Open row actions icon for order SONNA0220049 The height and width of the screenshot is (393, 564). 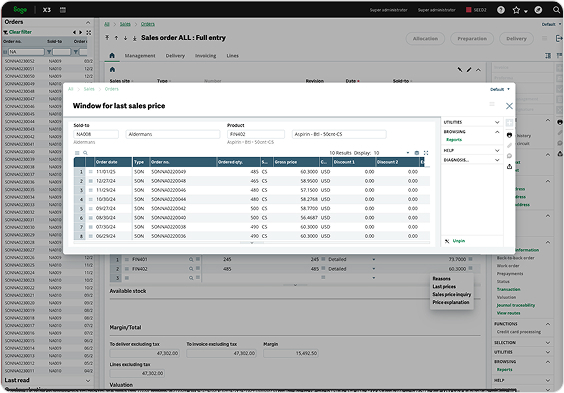pos(91,172)
